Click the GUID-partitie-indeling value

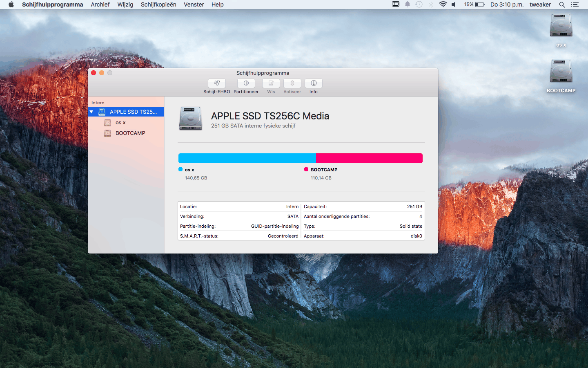[275, 226]
